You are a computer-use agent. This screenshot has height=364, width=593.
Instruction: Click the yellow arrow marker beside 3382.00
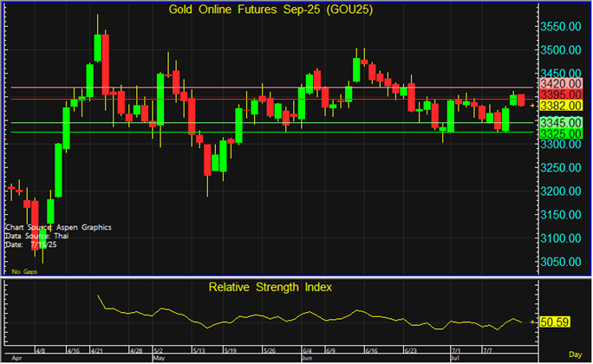coord(531,106)
